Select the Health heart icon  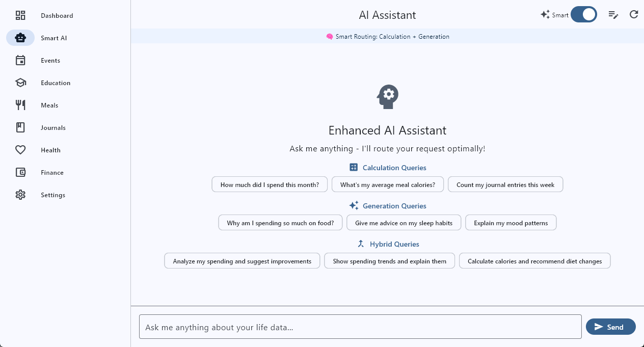pyautogui.click(x=20, y=150)
